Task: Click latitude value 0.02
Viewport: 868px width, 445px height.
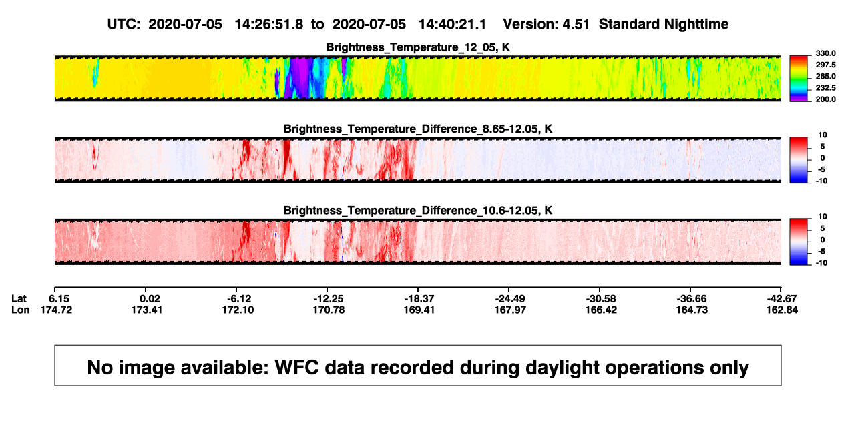Action: tap(150, 298)
